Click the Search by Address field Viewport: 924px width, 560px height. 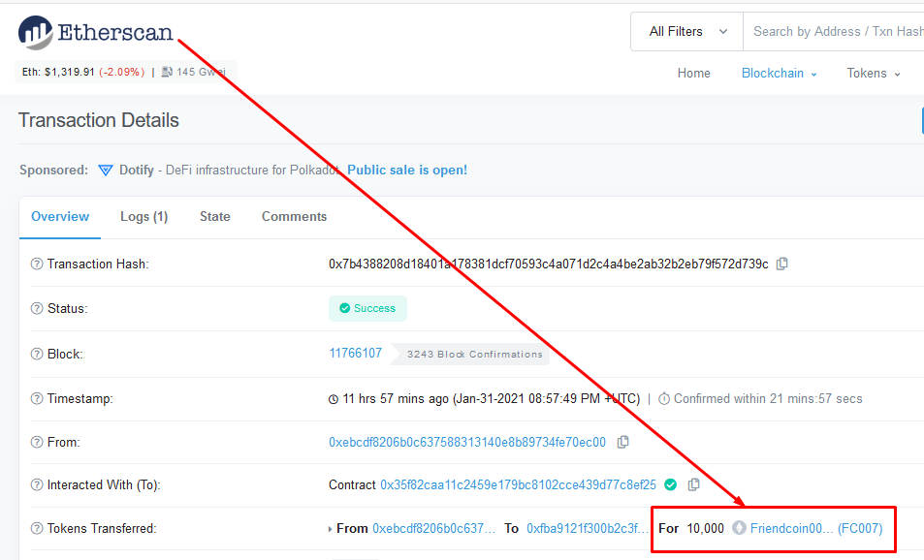click(x=833, y=32)
